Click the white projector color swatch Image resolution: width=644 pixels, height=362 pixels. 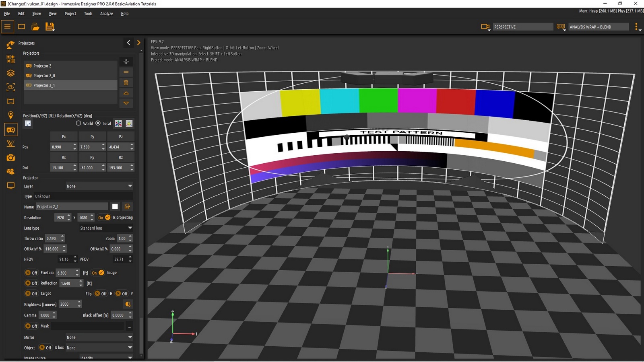115,207
